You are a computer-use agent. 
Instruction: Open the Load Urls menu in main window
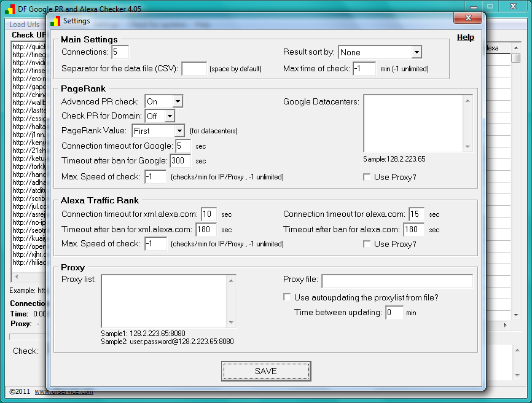click(24, 25)
